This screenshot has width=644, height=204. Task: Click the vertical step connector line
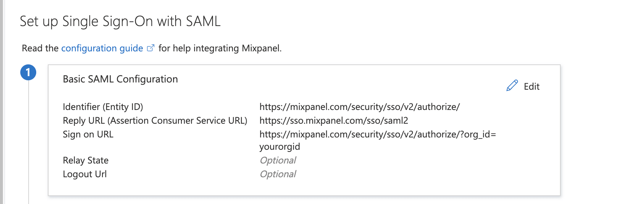[28, 145]
